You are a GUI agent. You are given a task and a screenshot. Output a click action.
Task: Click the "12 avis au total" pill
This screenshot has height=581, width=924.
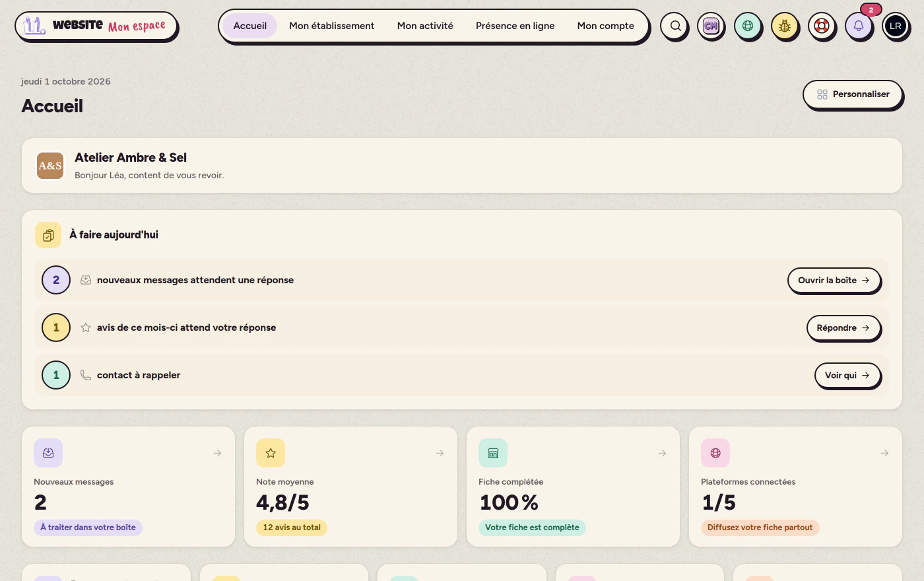pyautogui.click(x=292, y=528)
